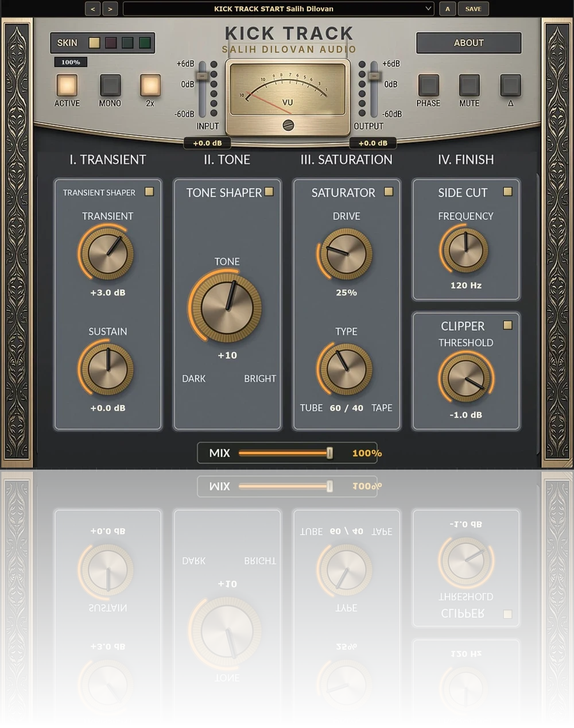Toggle the ACTIVE button

coord(67,85)
